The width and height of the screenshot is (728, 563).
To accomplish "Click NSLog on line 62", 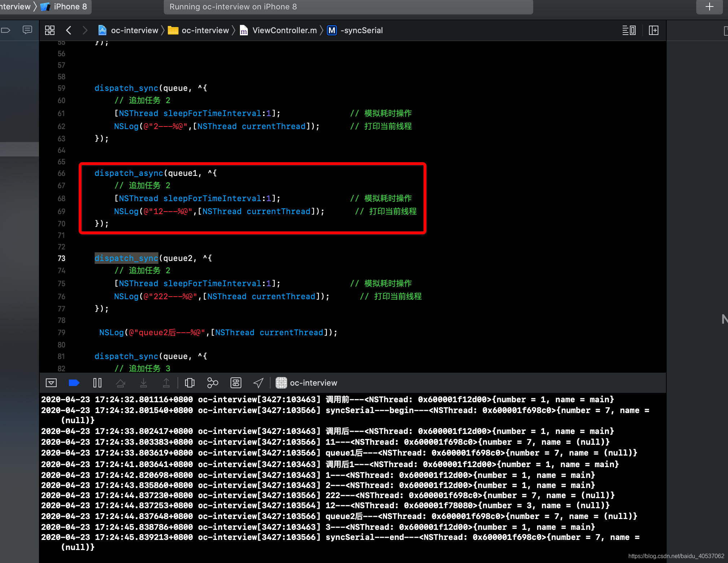I will 126,127.
